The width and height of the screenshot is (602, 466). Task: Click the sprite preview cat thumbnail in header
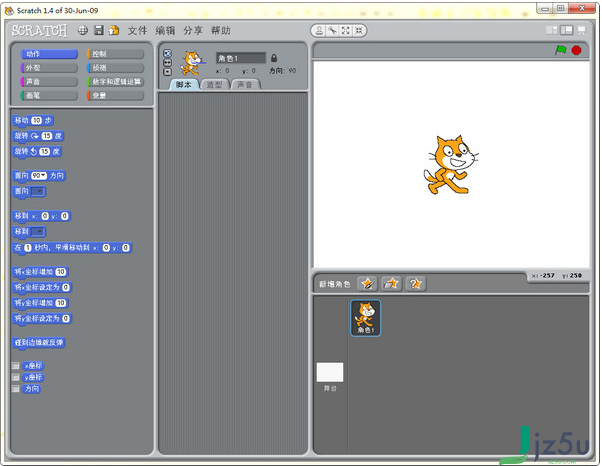pos(192,63)
